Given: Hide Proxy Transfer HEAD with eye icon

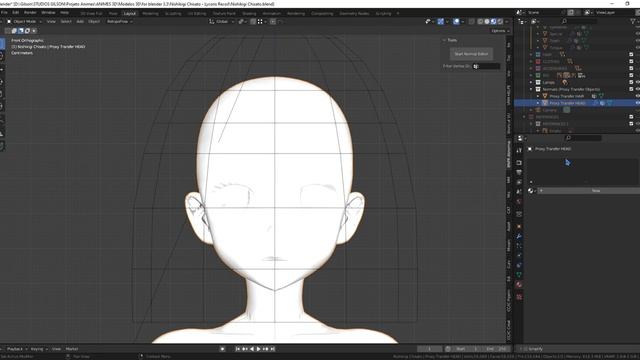Looking at the screenshot, I should 638,103.
